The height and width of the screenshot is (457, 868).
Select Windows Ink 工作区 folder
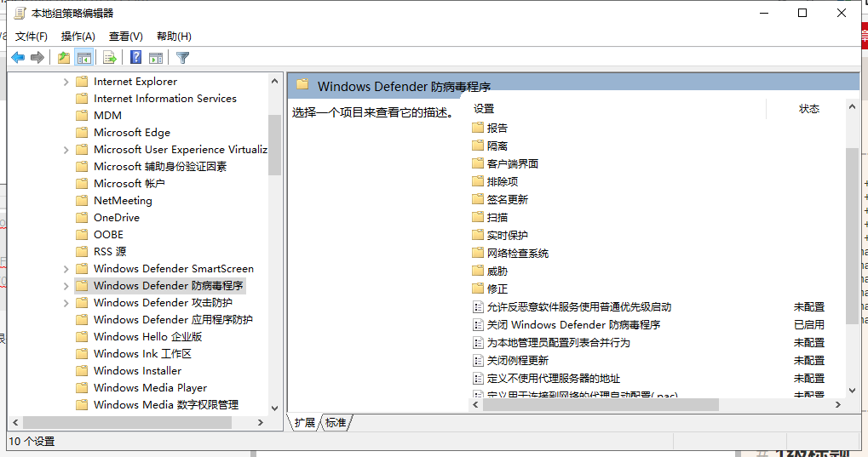[142, 353]
